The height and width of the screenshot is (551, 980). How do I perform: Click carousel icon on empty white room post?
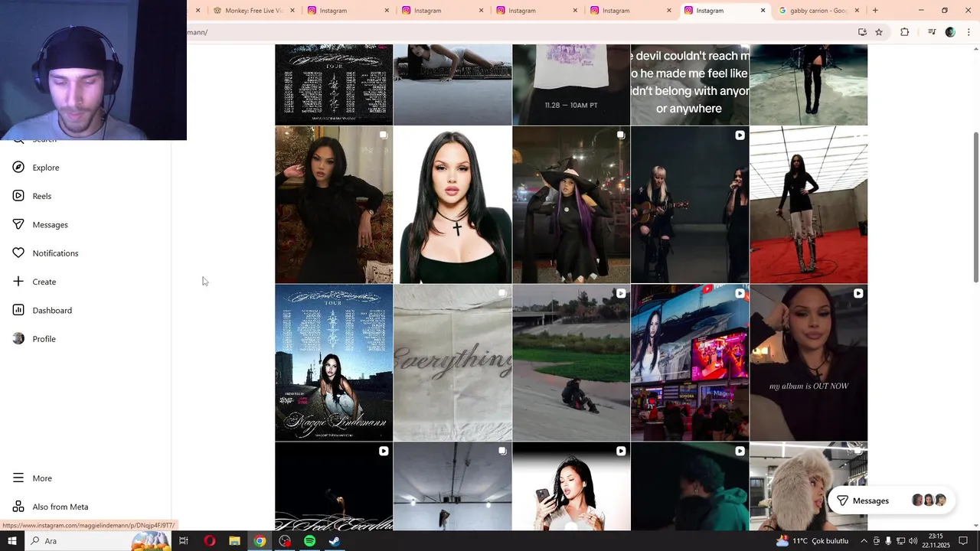pos(502,451)
